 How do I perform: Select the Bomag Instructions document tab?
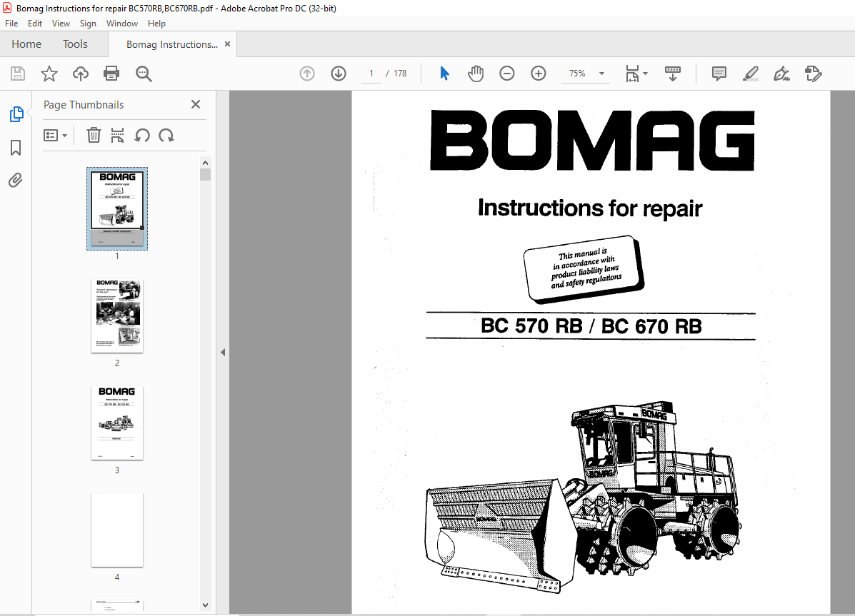tap(171, 45)
